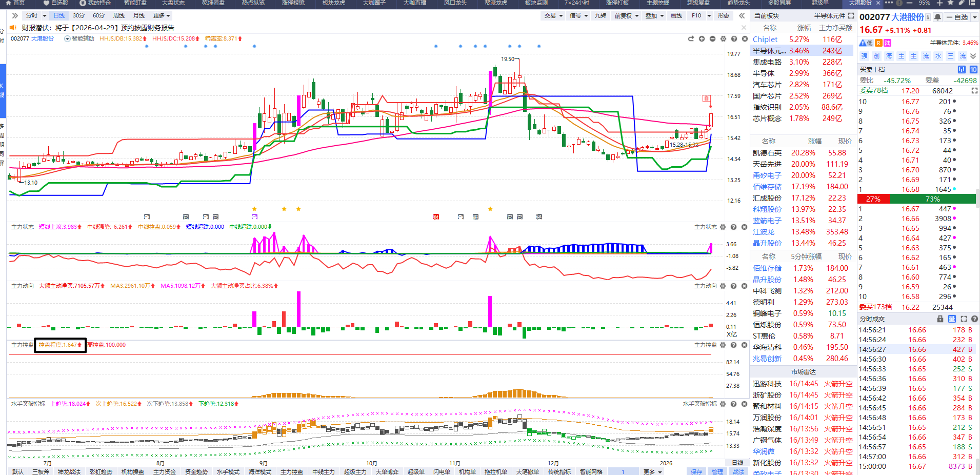Open Chiplet sector link

[x=765, y=39]
